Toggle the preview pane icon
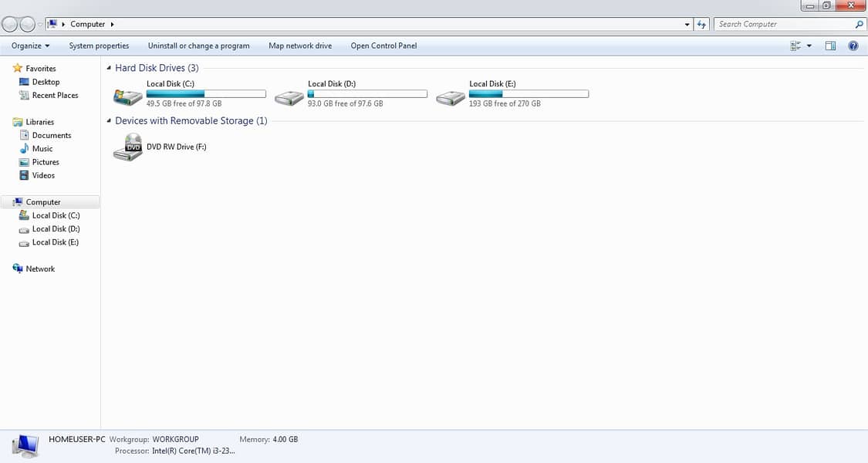This screenshot has height=463, width=868. pos(830,46)
